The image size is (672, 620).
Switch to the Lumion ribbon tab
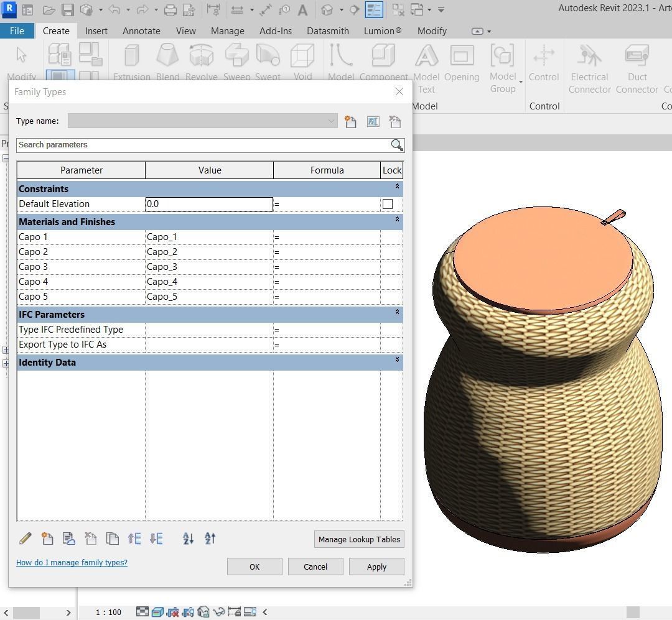pos(383,31)
